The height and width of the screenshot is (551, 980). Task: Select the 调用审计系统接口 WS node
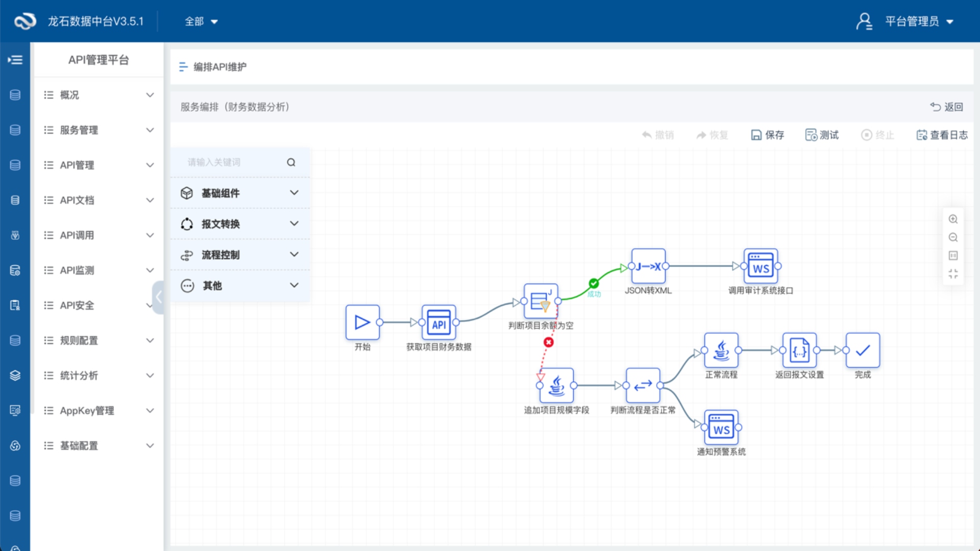coord(761,266)
